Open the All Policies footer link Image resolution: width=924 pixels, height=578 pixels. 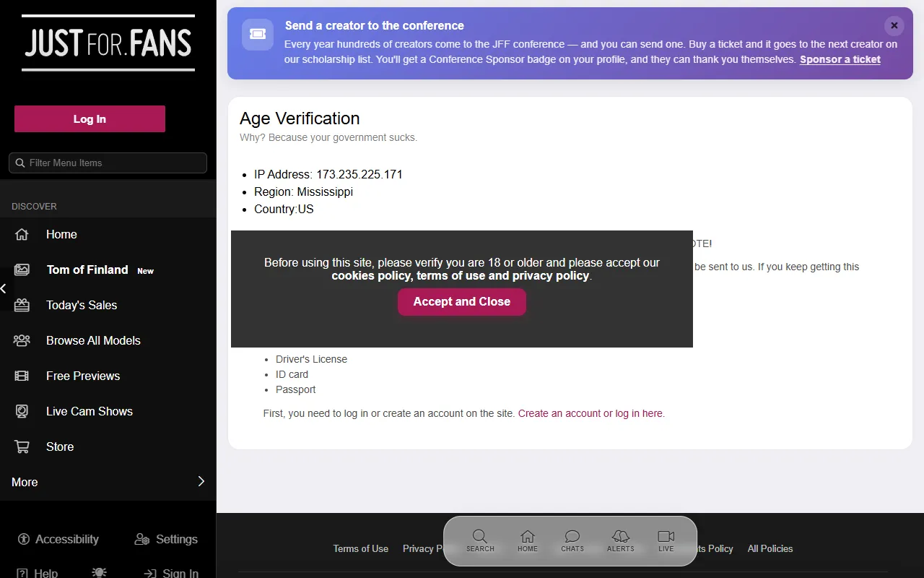(770, 548)
